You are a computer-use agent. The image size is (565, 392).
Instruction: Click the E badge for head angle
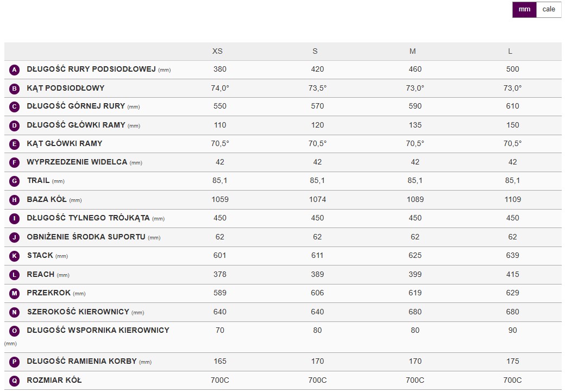pos(15,144)
